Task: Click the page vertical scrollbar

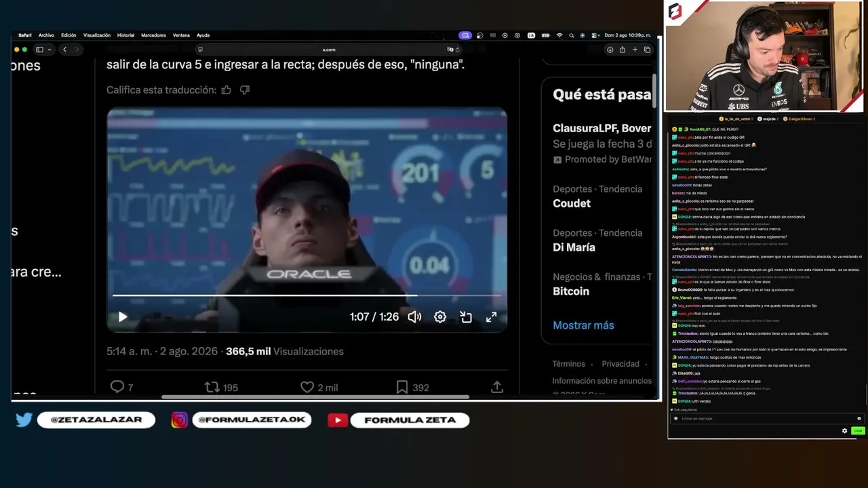Action: [654, 91]
